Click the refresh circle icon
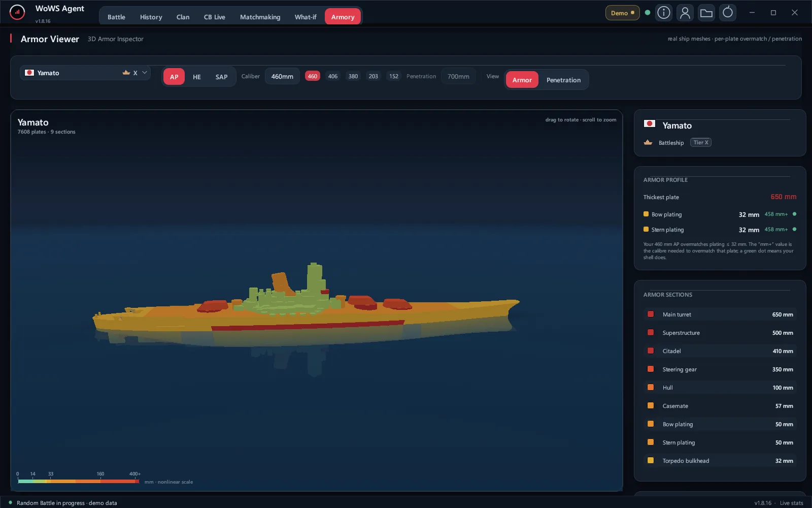This screenshot has width=812, height=508. pos(727,13)
